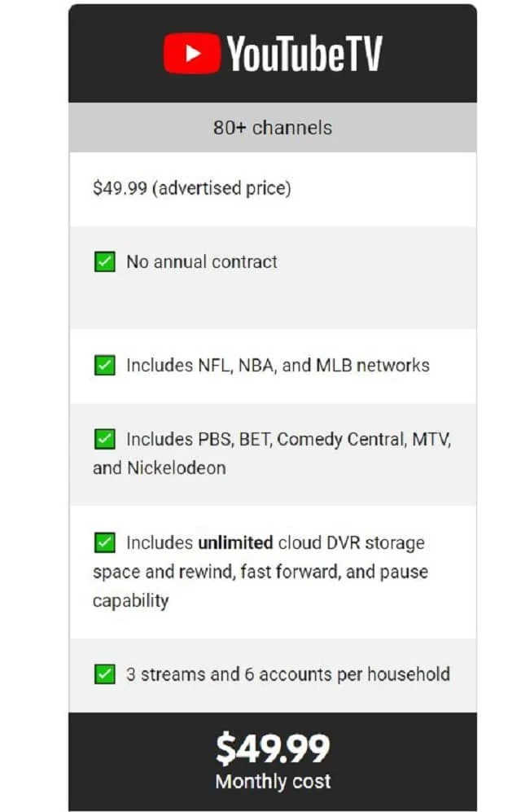Click the and Nickelodeon line of text
Screen dimensions: 521x812
pos(160,467)
